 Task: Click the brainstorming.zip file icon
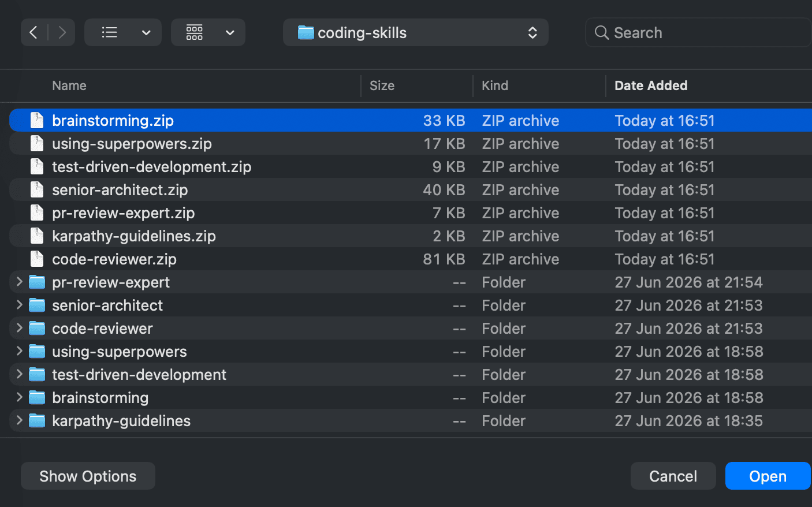tap(37, 120)
